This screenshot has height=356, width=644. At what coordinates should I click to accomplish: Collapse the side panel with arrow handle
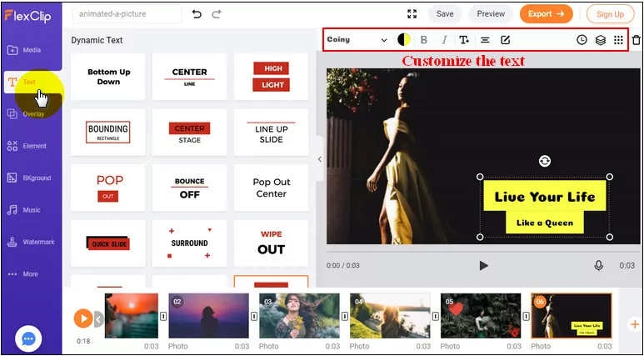(320, 159)
